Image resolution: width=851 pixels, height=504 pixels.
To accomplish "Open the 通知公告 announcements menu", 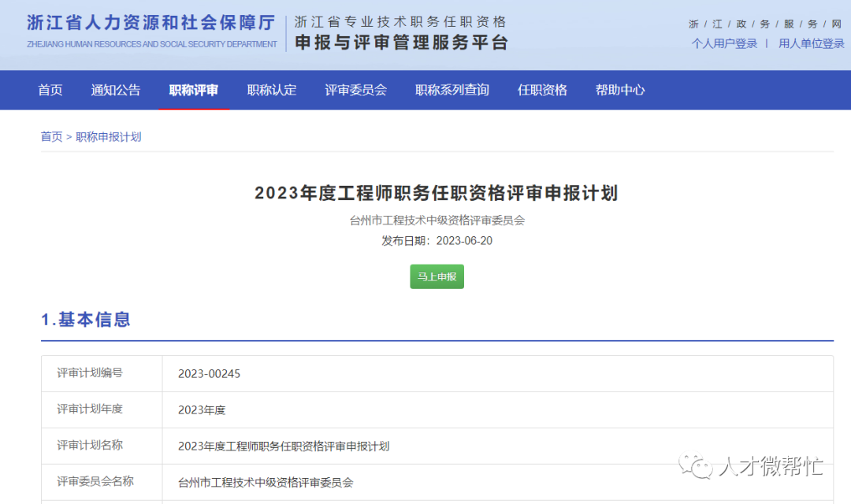I will [115, 90].
